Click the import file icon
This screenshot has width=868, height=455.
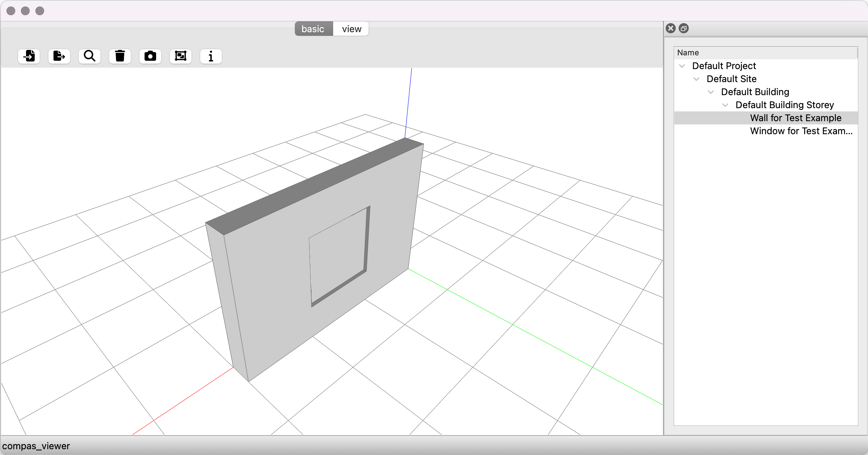29,56
